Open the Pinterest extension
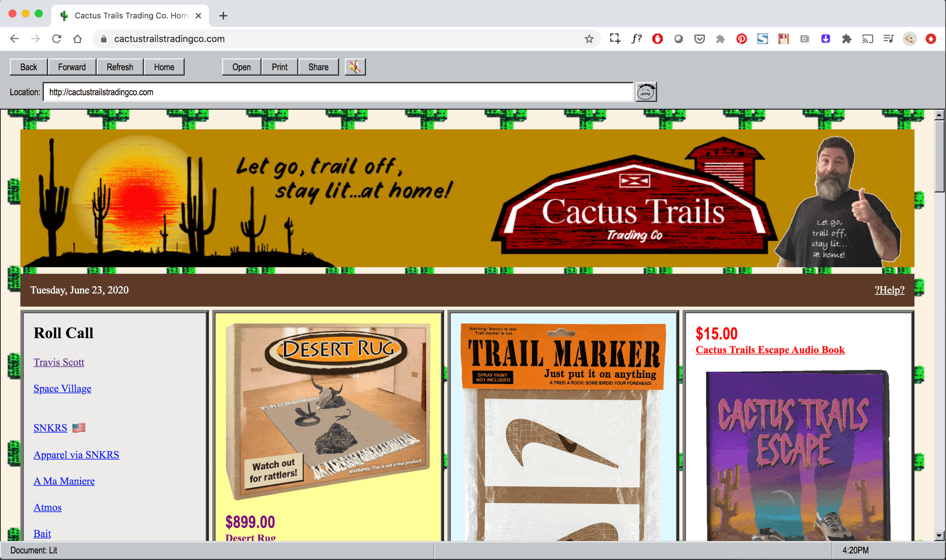The width and height of the screenshot is (946, 560). (741, 39)
